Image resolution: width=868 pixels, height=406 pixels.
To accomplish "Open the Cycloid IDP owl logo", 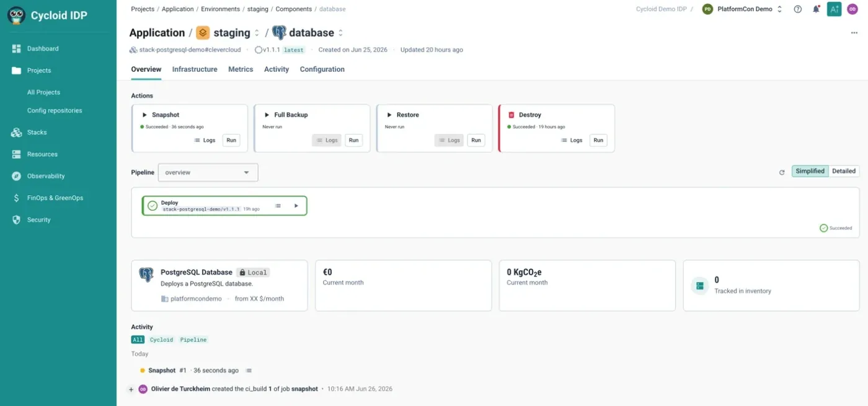I will coord(16,15).
